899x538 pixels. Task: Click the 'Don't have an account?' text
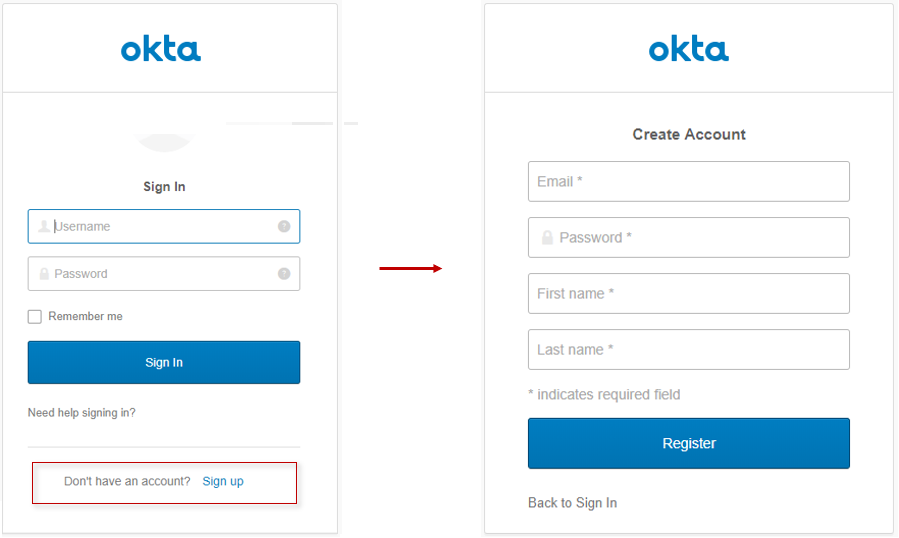click(x=127, y=482)
